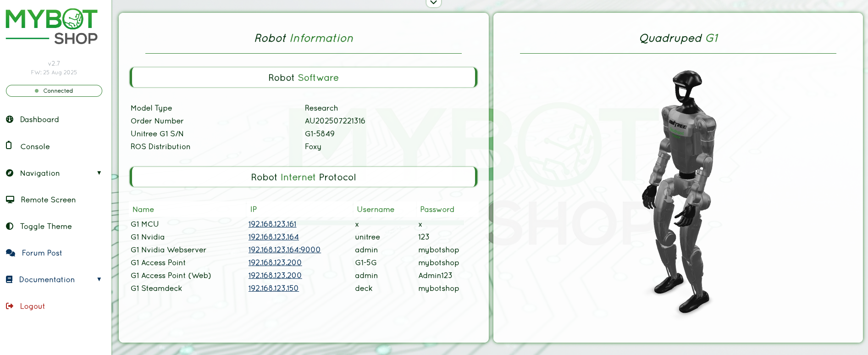Collapse top panel with chevron button

click(433, 3)
